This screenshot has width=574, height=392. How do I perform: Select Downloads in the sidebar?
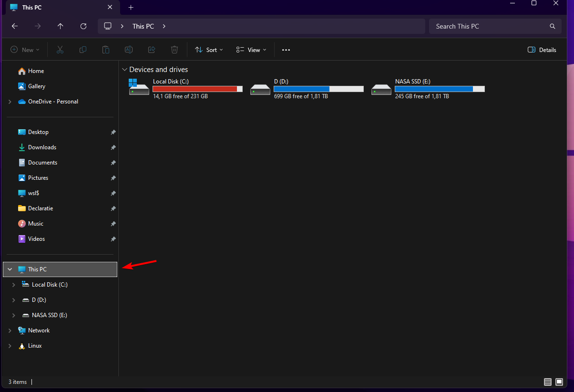coord(42,147)
